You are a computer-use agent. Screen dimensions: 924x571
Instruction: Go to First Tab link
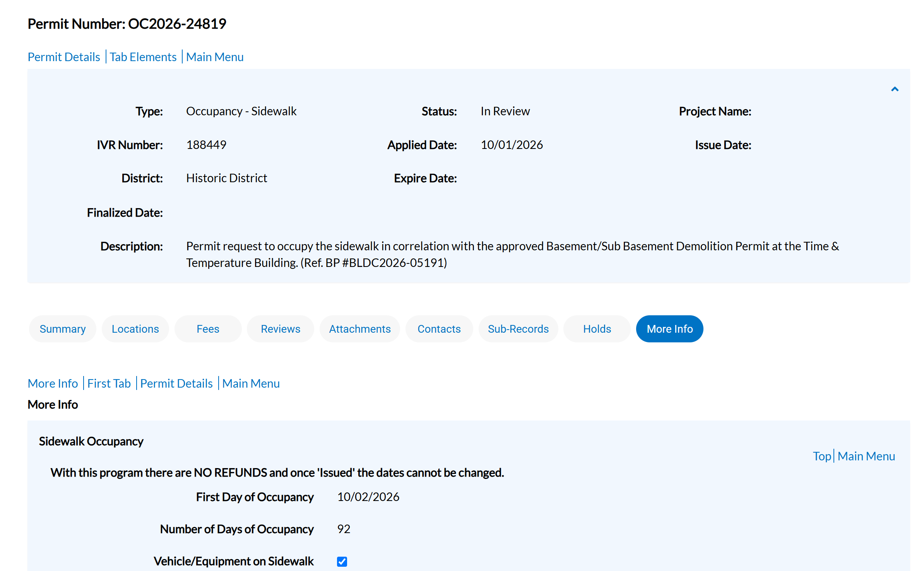coord(109,383)
